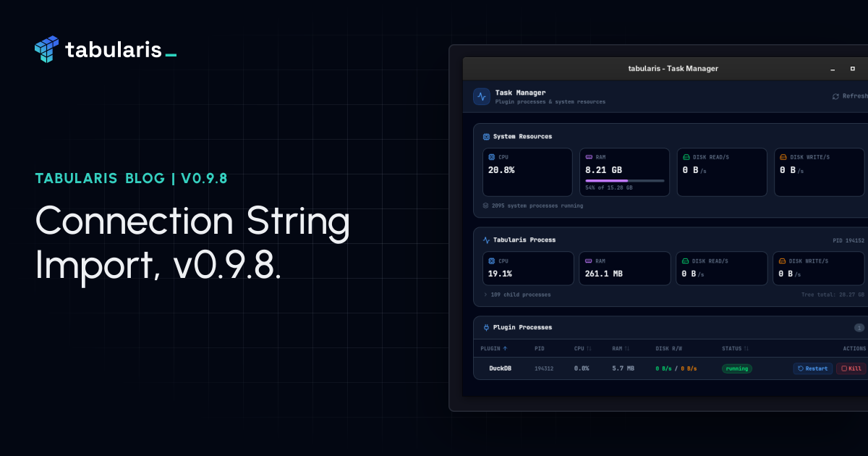
Task: Click the 2095 system processes running text
Action: [x=537, y=206]
